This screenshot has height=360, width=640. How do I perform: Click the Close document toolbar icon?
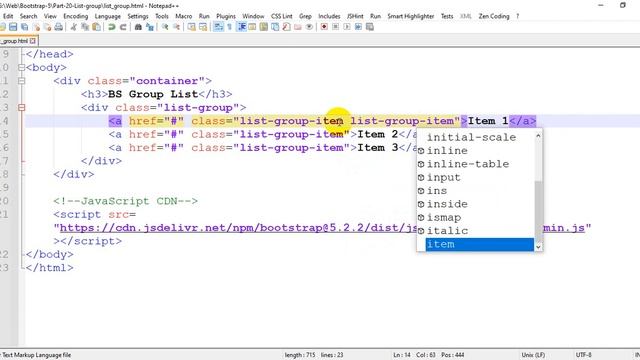(36, 27)
